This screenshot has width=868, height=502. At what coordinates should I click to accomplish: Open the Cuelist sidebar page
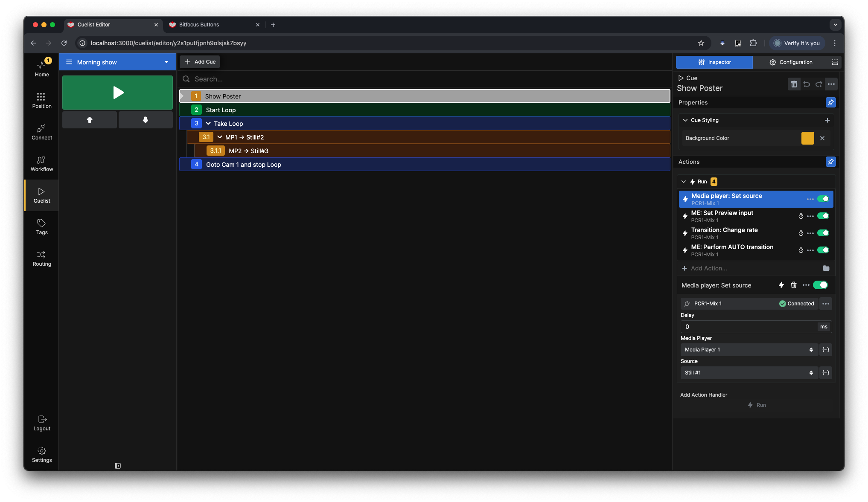pyautogui.click(x=41, y=195)
